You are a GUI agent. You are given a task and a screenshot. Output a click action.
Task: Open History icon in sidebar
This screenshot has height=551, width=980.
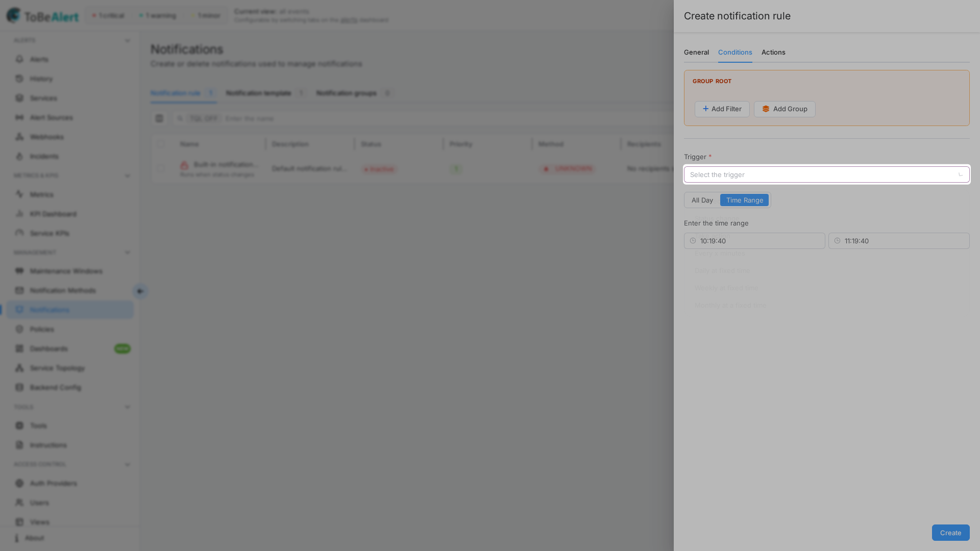point(19,79)
